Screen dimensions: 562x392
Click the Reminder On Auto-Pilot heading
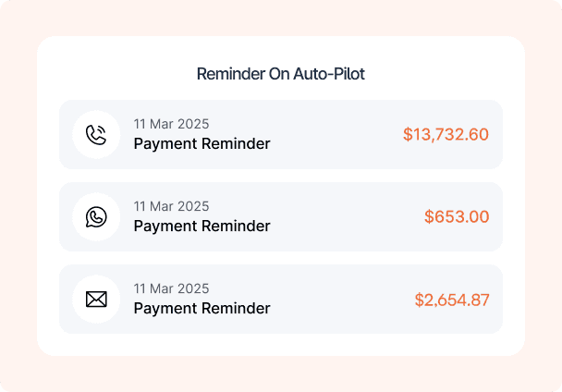281,74
